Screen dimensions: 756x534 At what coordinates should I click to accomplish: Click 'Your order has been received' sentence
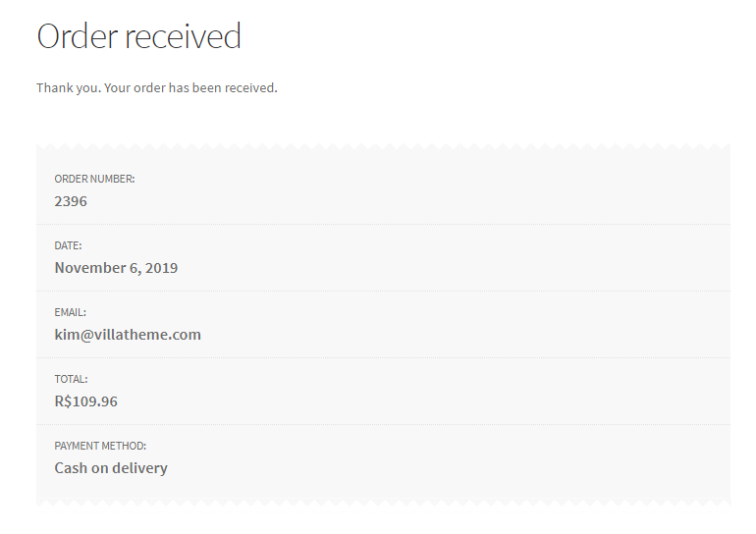click(190, 88)
